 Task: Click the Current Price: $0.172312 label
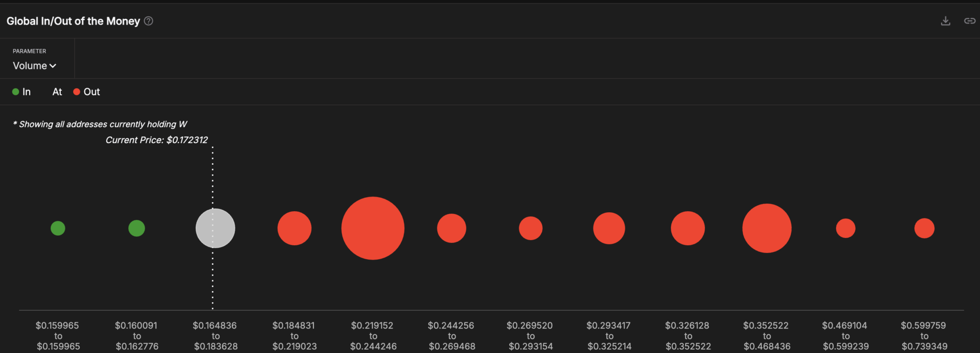point(156,140)
